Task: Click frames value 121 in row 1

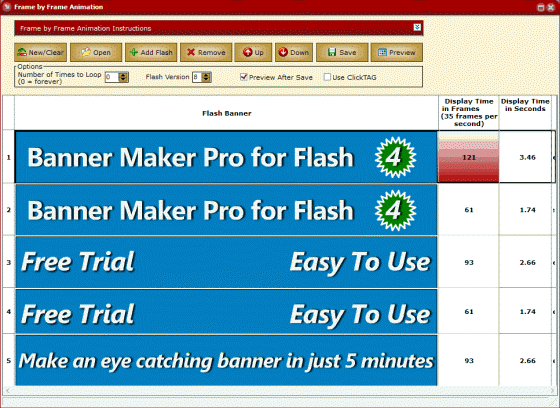Action: (469, 157)
